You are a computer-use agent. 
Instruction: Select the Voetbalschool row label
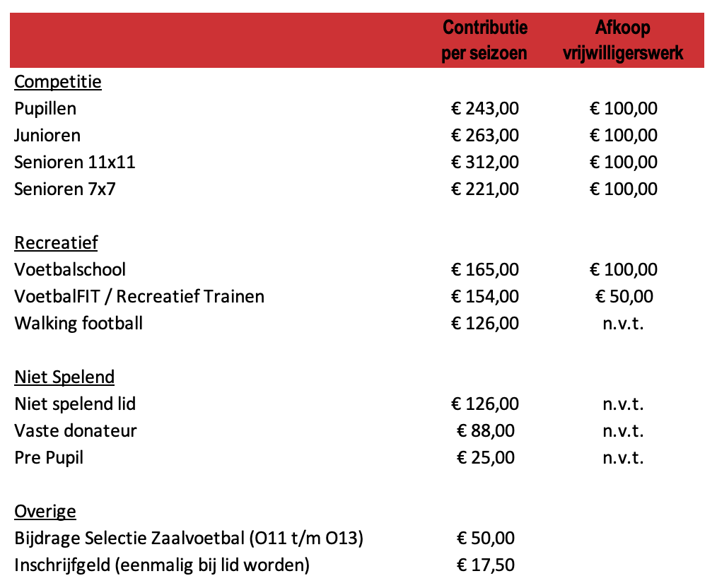pos(70,269)
